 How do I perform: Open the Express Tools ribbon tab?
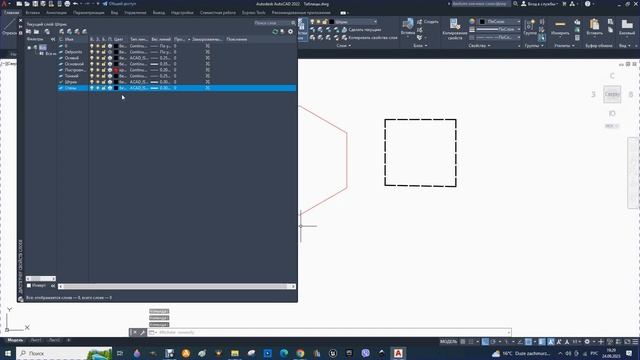pyautogui.click(x=253, y=13)
